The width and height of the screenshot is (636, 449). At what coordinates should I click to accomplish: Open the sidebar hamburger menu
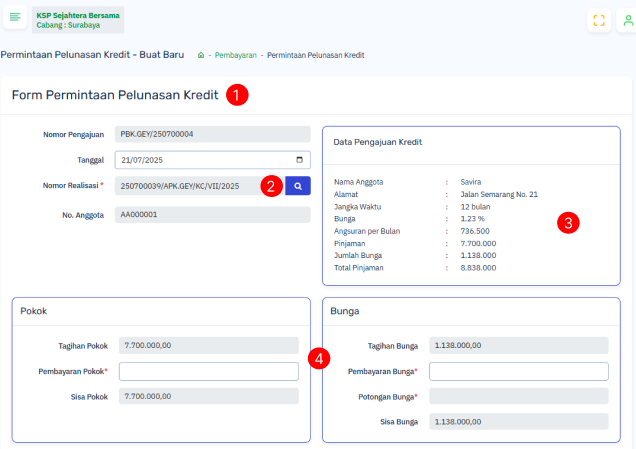click(15, 17)
